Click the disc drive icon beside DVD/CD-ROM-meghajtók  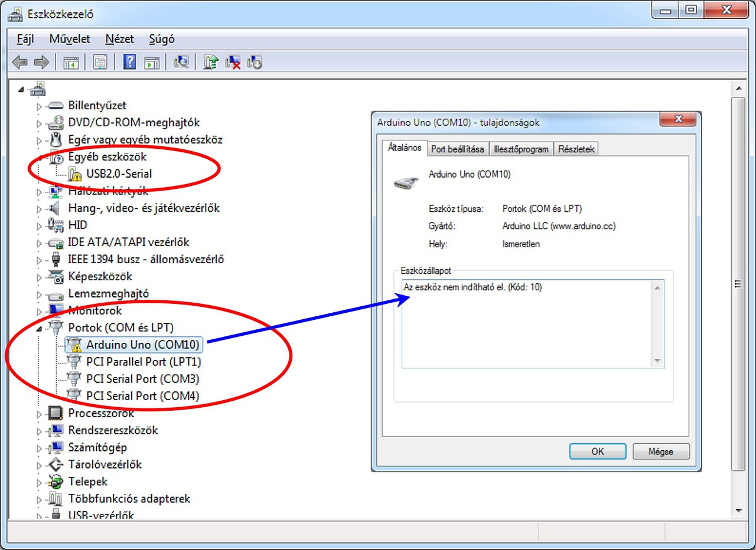pyautogui.click(x=56, y=123)
